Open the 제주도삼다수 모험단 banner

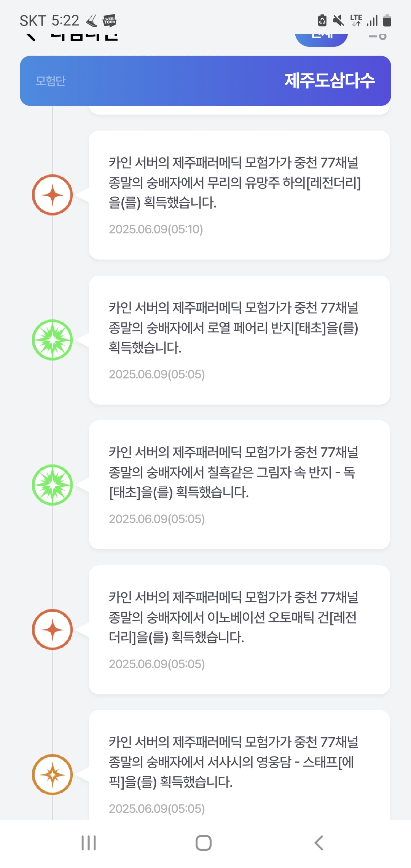205,81
